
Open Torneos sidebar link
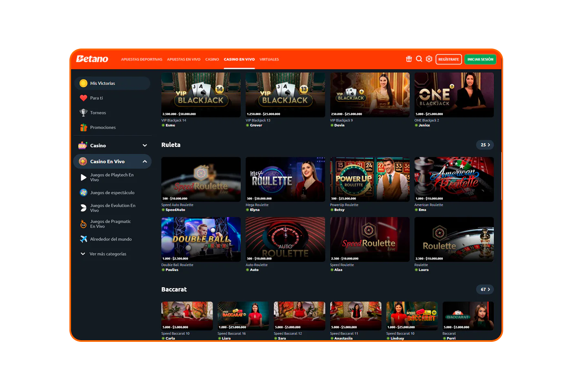pos(98,113)
